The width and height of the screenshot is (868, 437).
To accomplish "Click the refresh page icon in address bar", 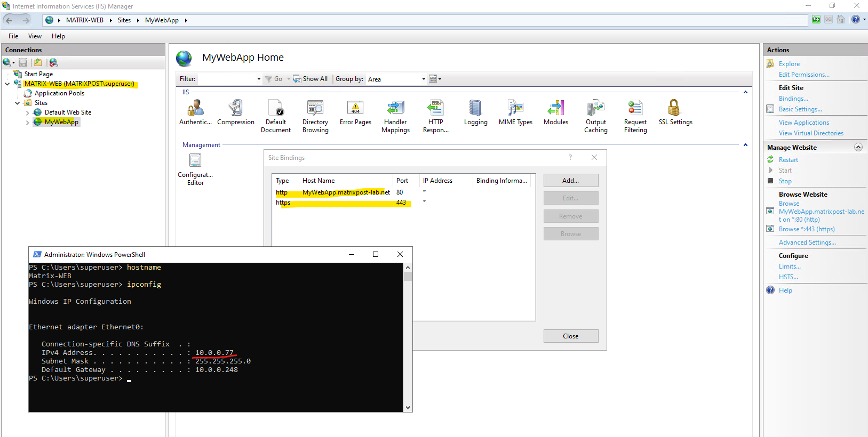I will 816,20.
